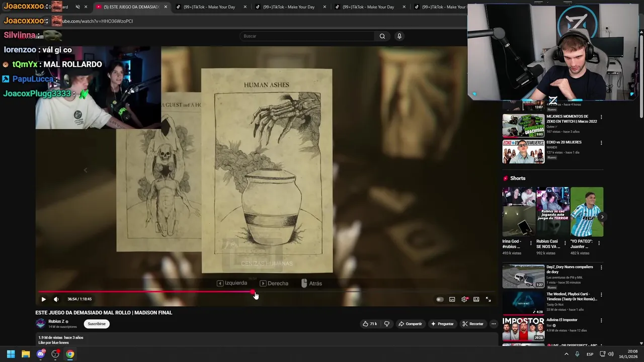Open the taskbar clock and date
The height and width of the screenshot is (362, 644).
pos(628,354)
